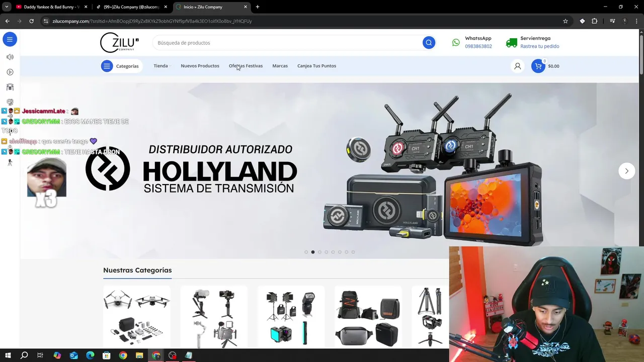The image size is (644, 362).
Task: Open the bags and backpacks category thumbnail
Action: click(368, 317)
